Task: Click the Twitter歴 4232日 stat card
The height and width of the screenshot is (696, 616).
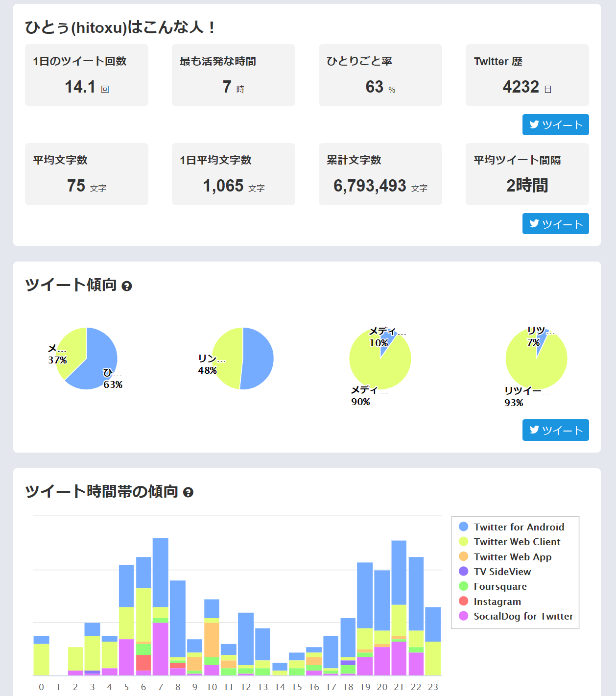Action: (527, 75)
